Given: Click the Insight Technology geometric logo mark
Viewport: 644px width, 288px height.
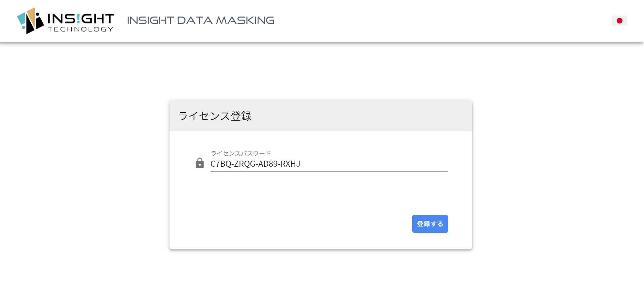Looking at the screenshot, I should click(30, 21).
